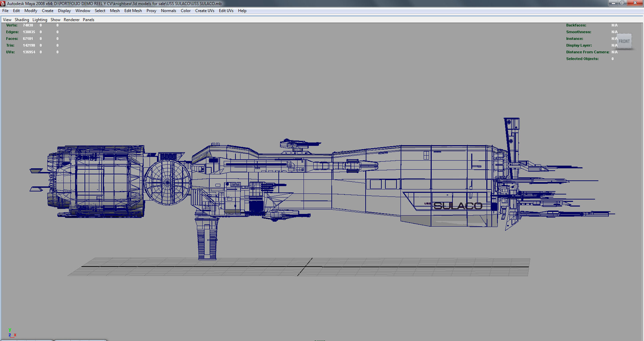This screenshot has width=644, height=341.
Task: Click the XYZ axis indicator in viewport corner
Action: pyautogui.click(x=12, y=333)
